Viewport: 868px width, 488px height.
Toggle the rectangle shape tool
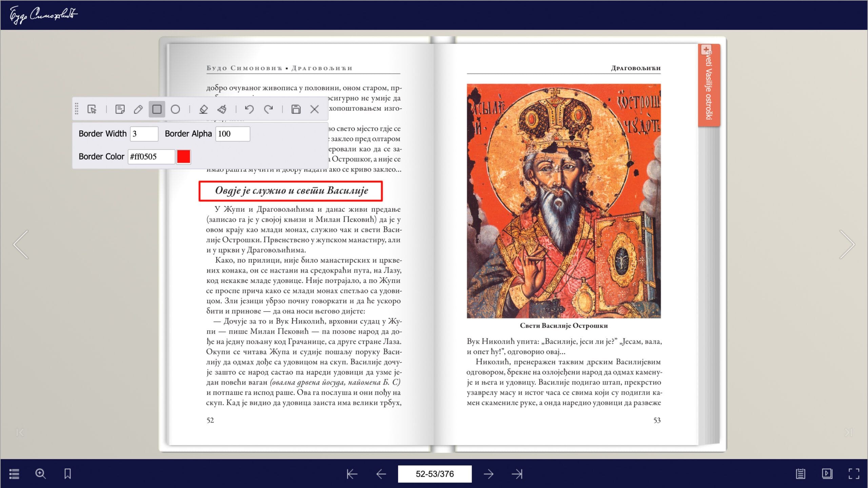[157, 109]
